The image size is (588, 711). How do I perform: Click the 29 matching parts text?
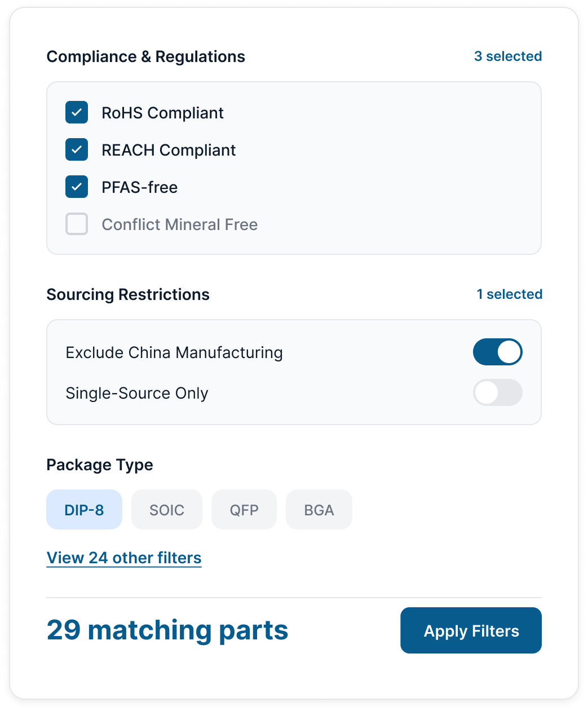(x=167, y=630)
